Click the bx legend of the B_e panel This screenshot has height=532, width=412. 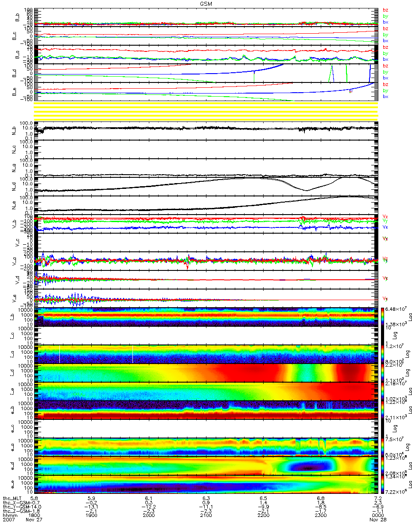coord(385,97)
